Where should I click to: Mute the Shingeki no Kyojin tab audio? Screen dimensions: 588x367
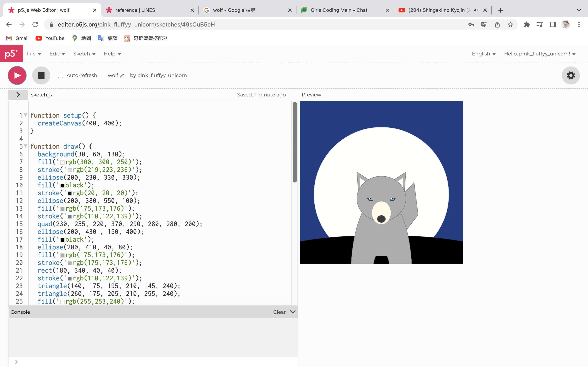point(476,10)
